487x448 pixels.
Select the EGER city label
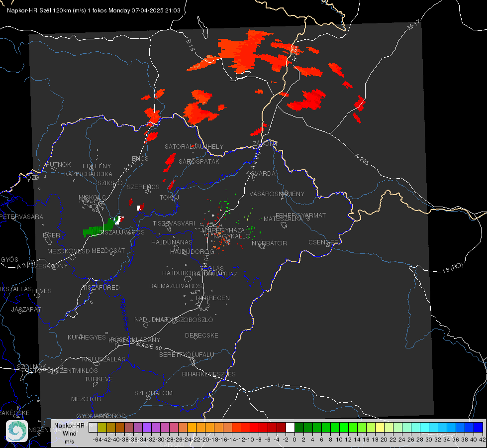tap(51, 235)
